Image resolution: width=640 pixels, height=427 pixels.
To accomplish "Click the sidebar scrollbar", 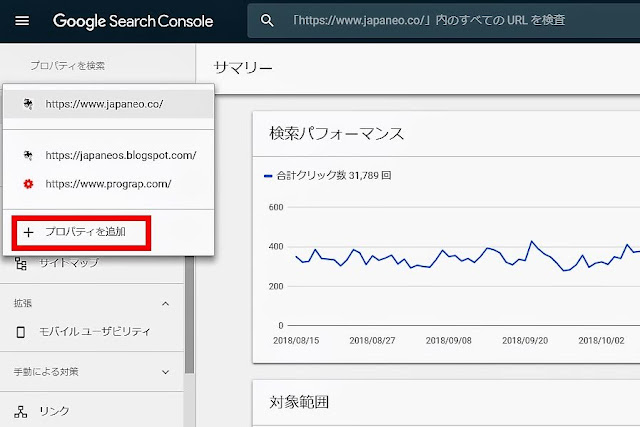I will click(189, 314).
